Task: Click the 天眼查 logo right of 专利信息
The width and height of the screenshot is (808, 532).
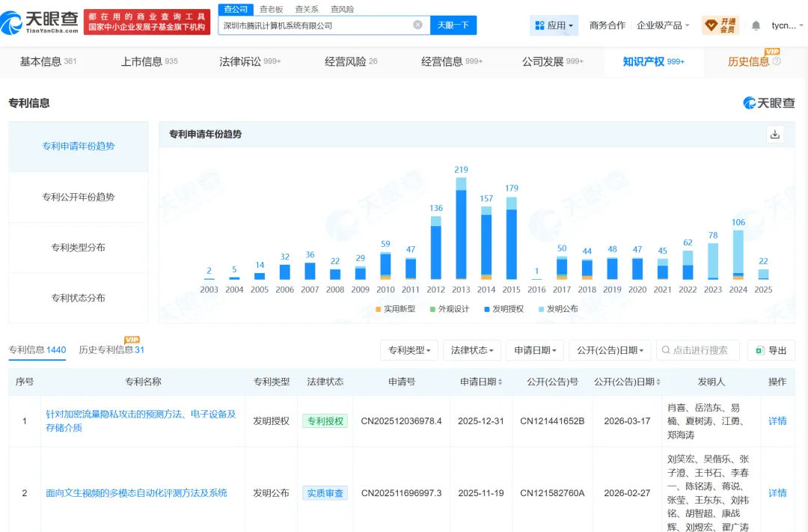Action: point(769,103)
